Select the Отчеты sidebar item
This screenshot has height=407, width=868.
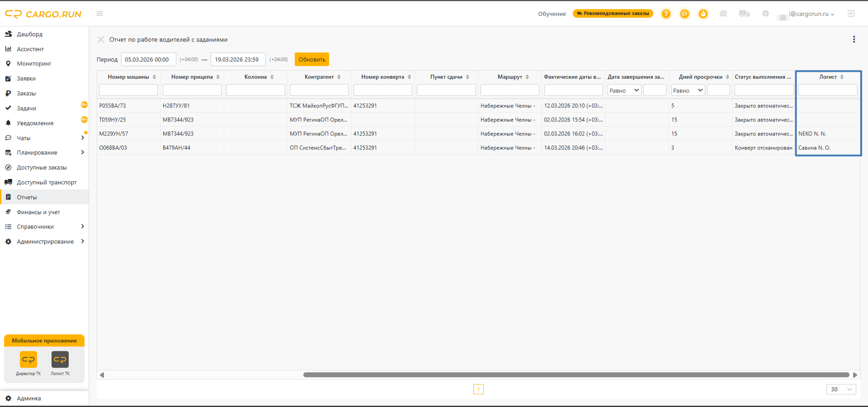tap(44, 197)
